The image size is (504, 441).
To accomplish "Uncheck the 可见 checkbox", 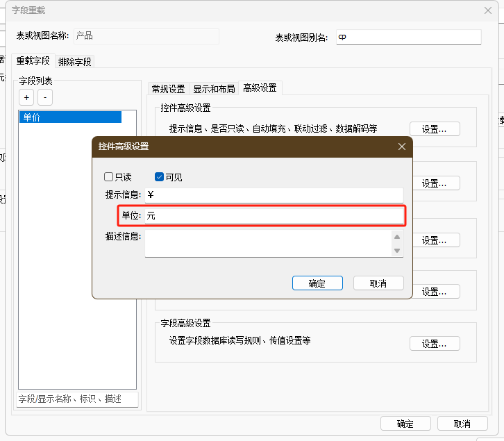I will 159,177.
